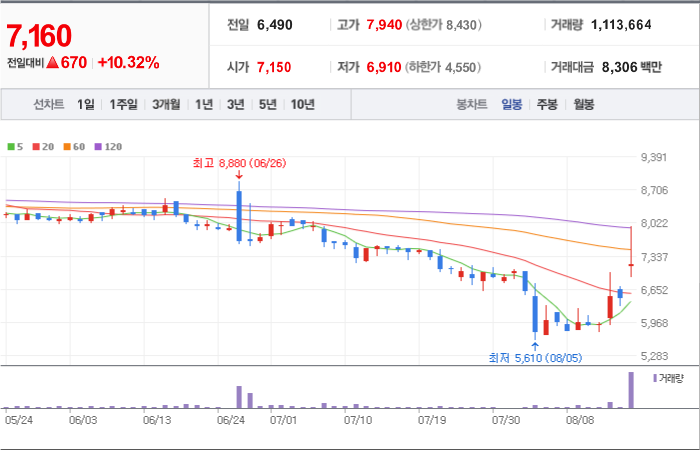Click the 봉차트 label
700x450 pixels.
[x=471, y=105]
